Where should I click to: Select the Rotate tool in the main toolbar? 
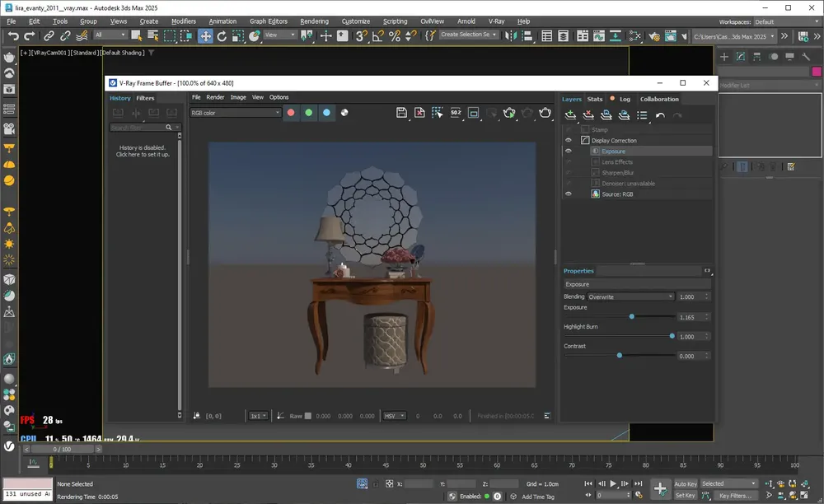(222, 35)
